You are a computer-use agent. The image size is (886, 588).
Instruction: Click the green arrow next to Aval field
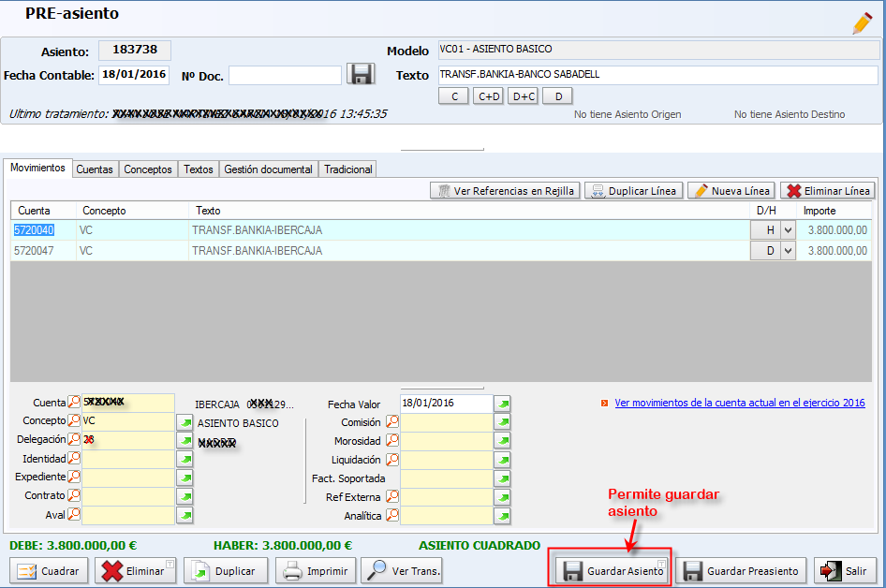pyautogui.click(x=185, y=516)
